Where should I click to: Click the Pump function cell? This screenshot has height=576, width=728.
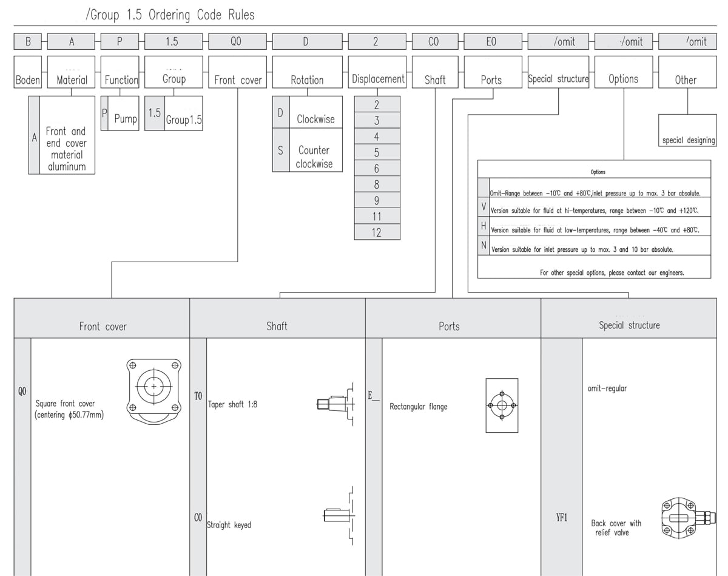[126, 118]
